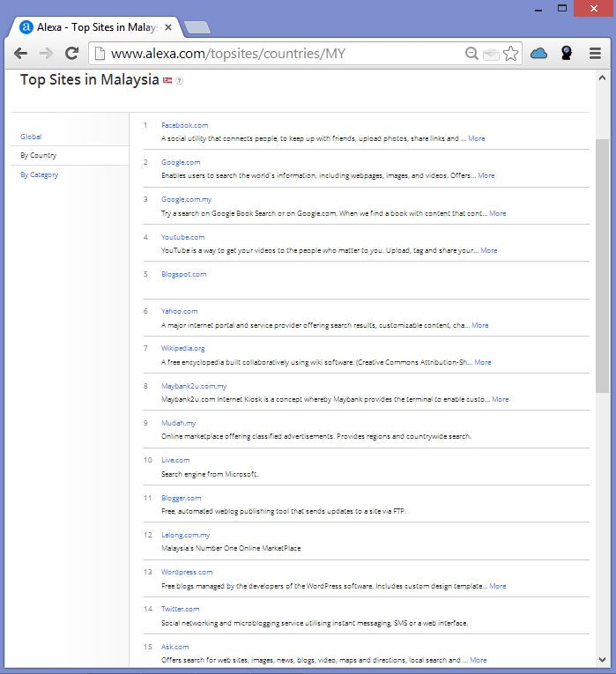The width and height of the screenshot is (616, 674).
Task: Click the scrollbar up arrow
Action: pos(602,78)
